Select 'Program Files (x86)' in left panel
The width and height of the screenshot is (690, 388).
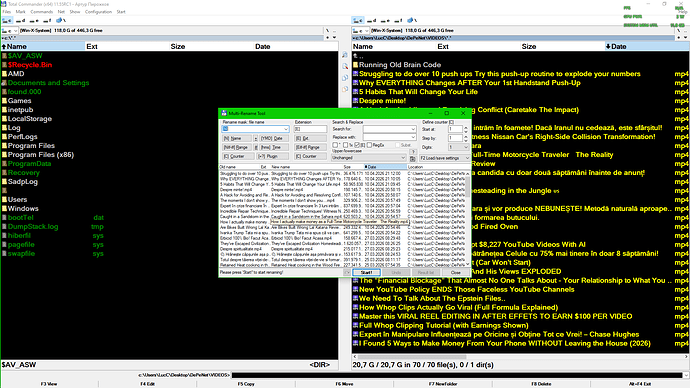pos(40,155)
